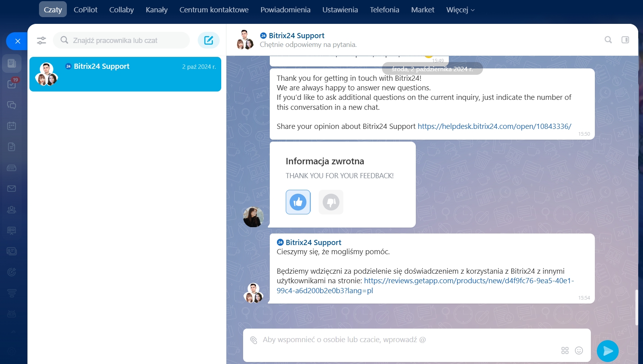Open the emoji picker smiley icon

(x=579, y=350)
